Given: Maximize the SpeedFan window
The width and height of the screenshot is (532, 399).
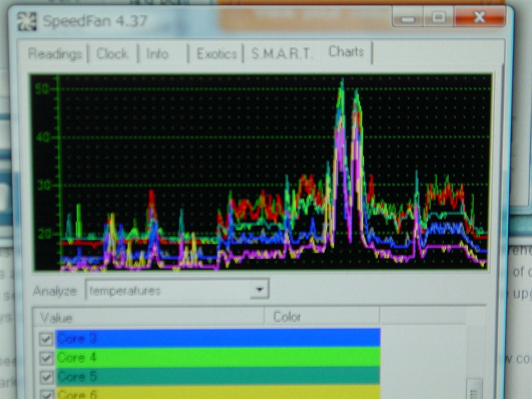Looking at the screenshot, I should 438,17.
